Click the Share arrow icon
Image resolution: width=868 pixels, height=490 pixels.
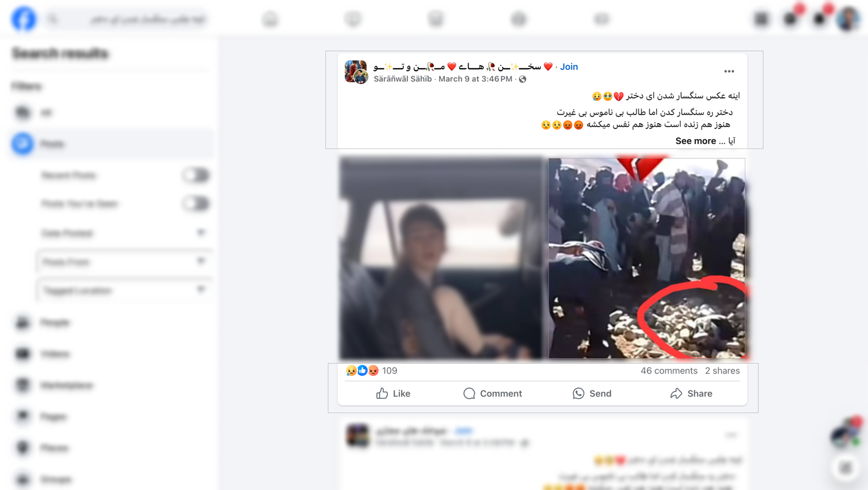pyautogui.click(x=676, y=393)
